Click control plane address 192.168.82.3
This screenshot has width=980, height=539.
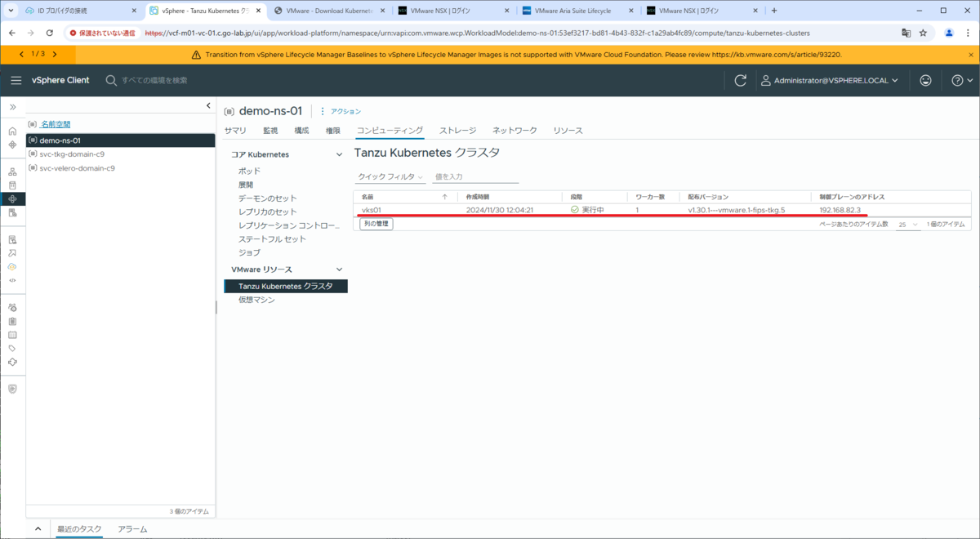pos(840,210)
